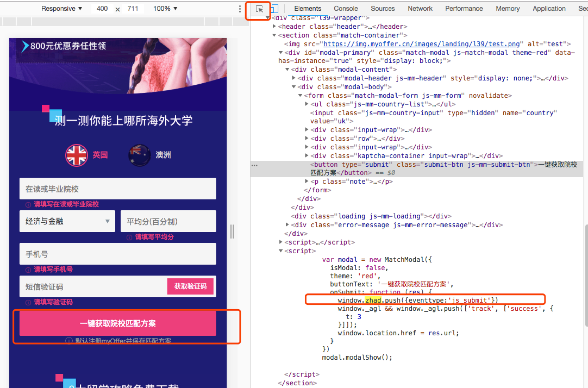Click the three dots beside selected button node
Viewport: 588px width, 388px height.
254,165
